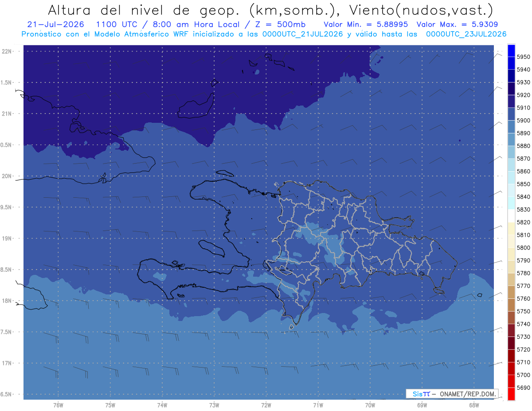This screenshot has height=411, width=532.
Task: Click the "0.5N" latitude label
Action: pos(7,145)
